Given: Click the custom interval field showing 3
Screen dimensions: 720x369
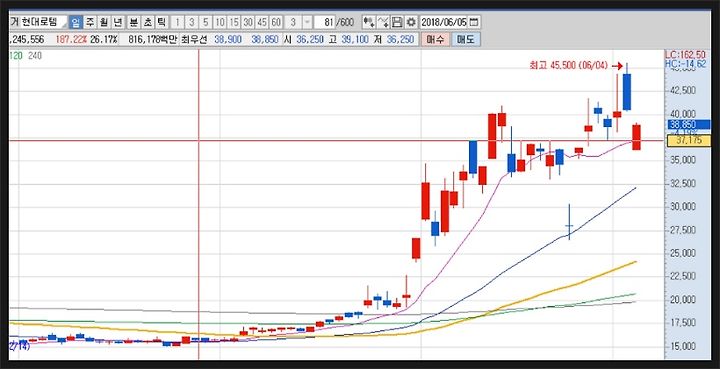Looking at the screenshot, I should point(293,22).
